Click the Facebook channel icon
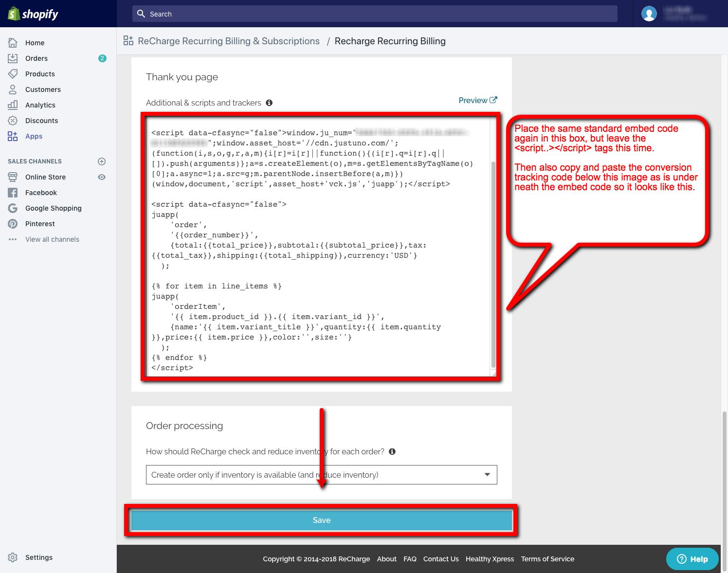728x573 pixels. click(13, 193)
